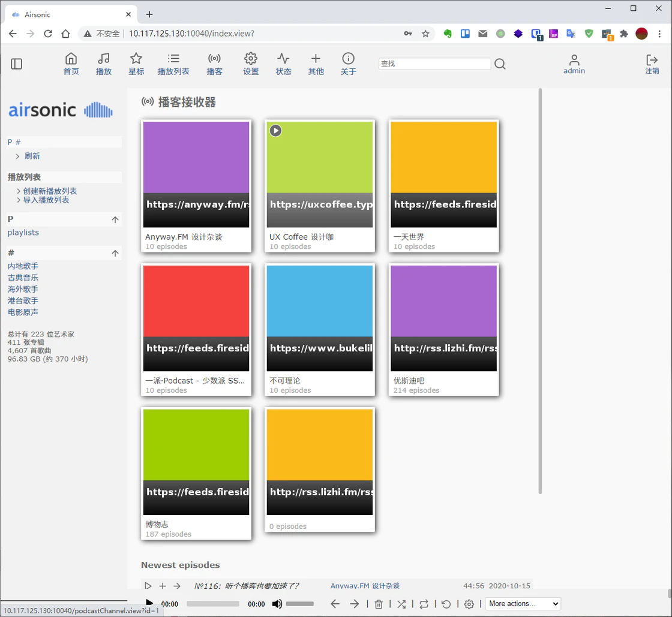
Task: Open 播放列表 (Playlists) in top navigation
Action: click(x=173, y=64)
